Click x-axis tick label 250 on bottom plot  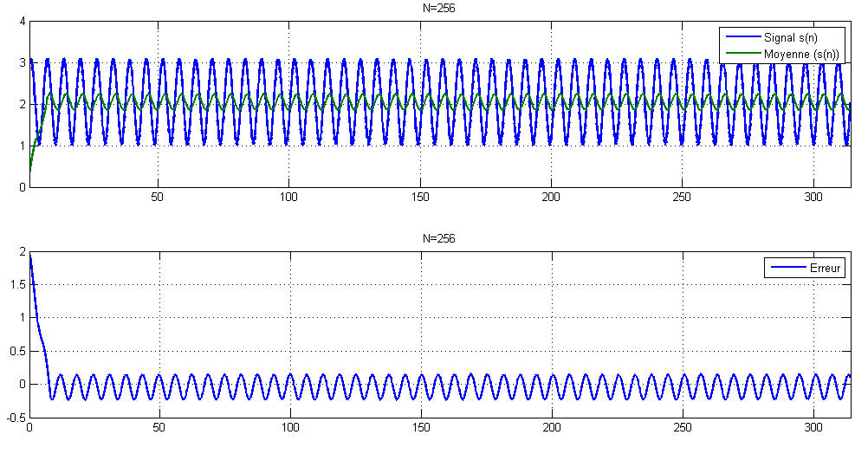(x=682, y=429)
